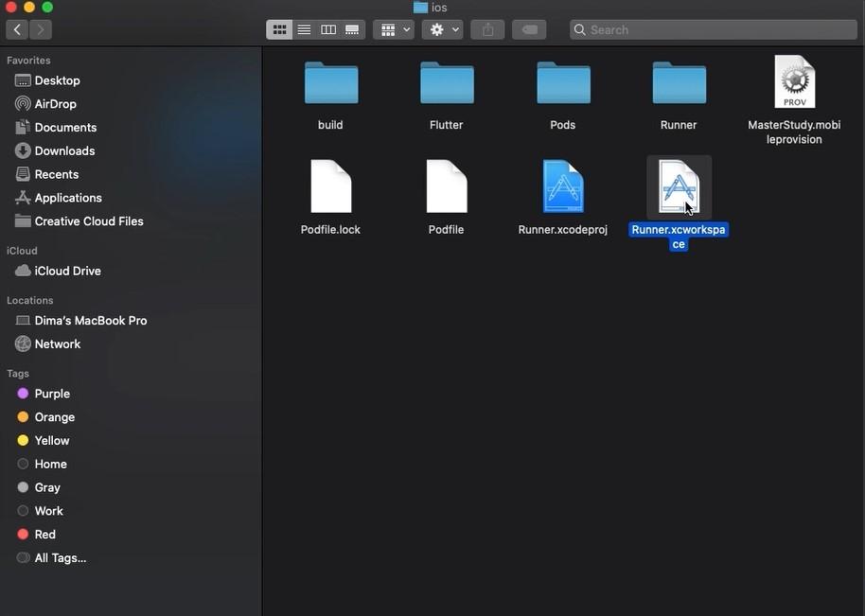
Task: Open Downloads from sidebar Favorites
Action: 64,150
